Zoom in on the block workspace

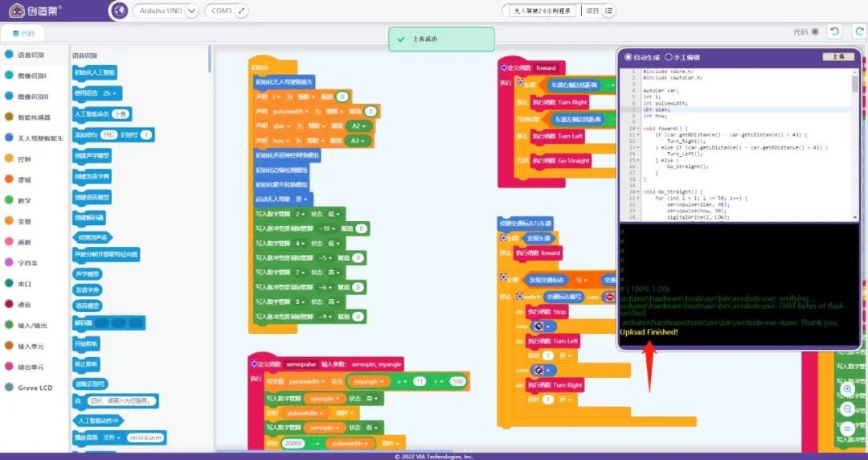847,389
